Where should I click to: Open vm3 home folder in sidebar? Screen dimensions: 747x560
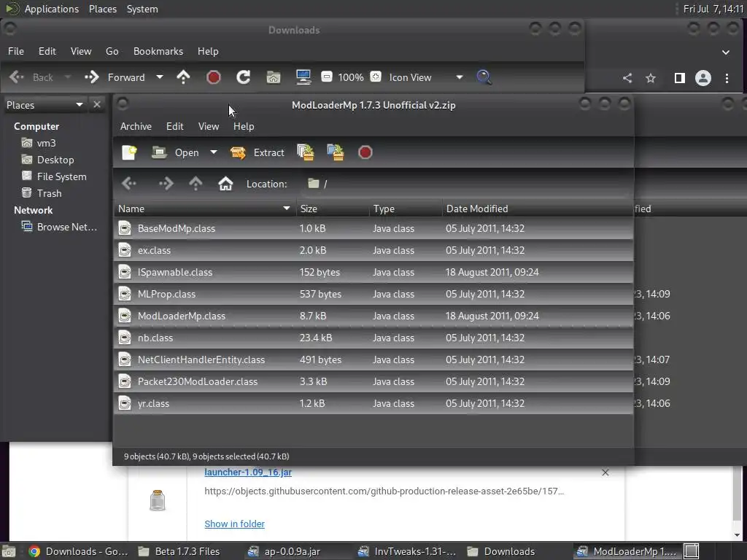39,143
